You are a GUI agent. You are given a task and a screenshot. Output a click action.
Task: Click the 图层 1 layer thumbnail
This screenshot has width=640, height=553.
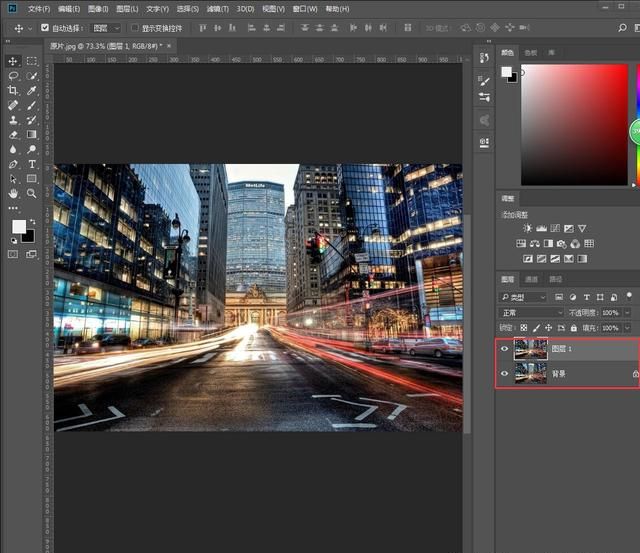531,349
